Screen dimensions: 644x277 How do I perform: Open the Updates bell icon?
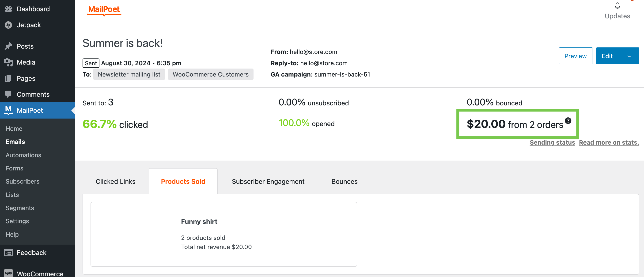coord(617,6)
